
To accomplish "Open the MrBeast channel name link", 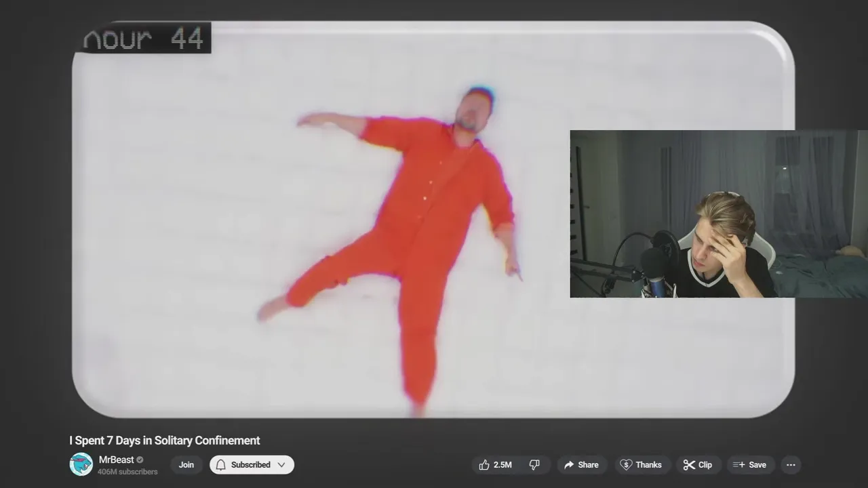I will click(x=117, y=460).
